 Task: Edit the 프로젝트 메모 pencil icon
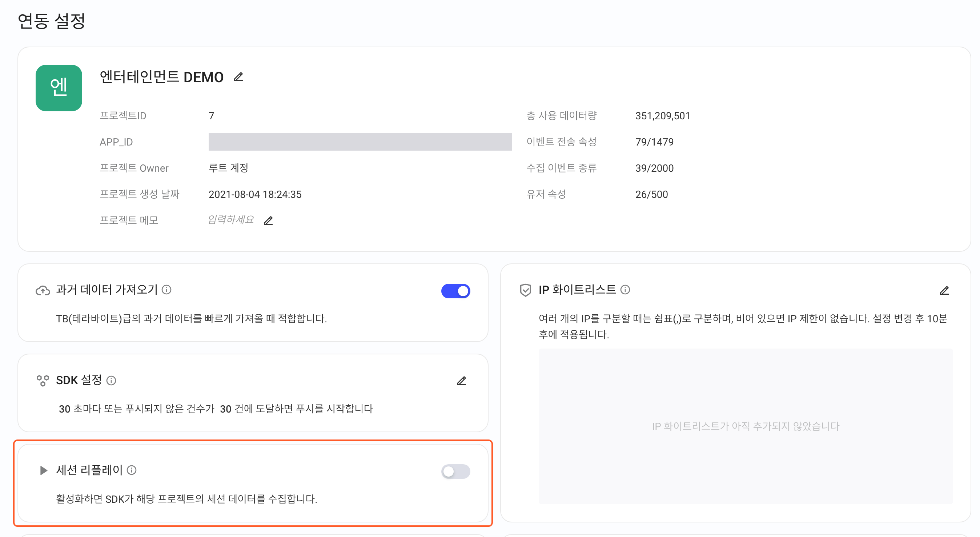point(268,220)
